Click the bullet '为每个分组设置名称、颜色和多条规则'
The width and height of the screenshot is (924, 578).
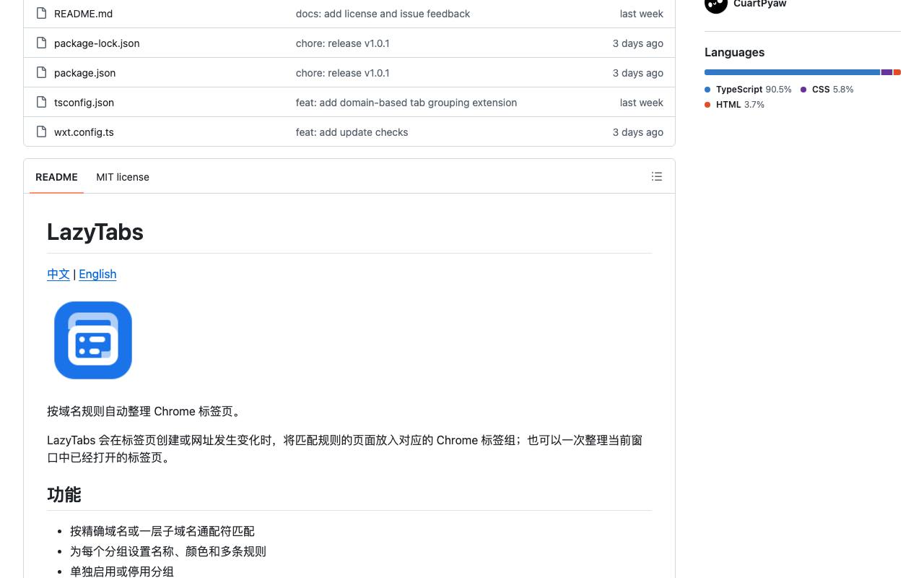168,551
